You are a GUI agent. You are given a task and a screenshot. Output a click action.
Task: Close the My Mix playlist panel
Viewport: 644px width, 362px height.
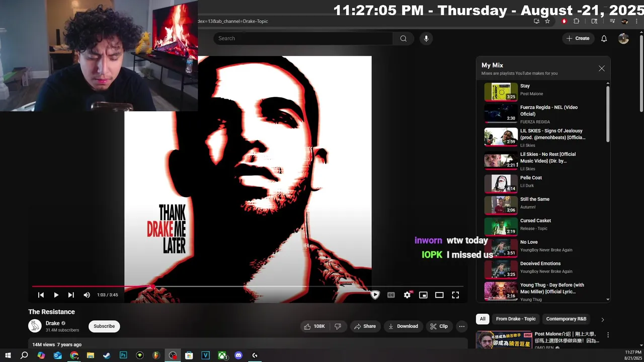[602, 68]
